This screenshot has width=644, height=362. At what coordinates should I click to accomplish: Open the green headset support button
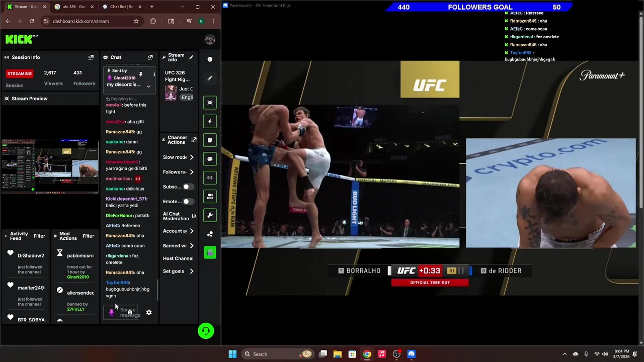pos(206,331)
